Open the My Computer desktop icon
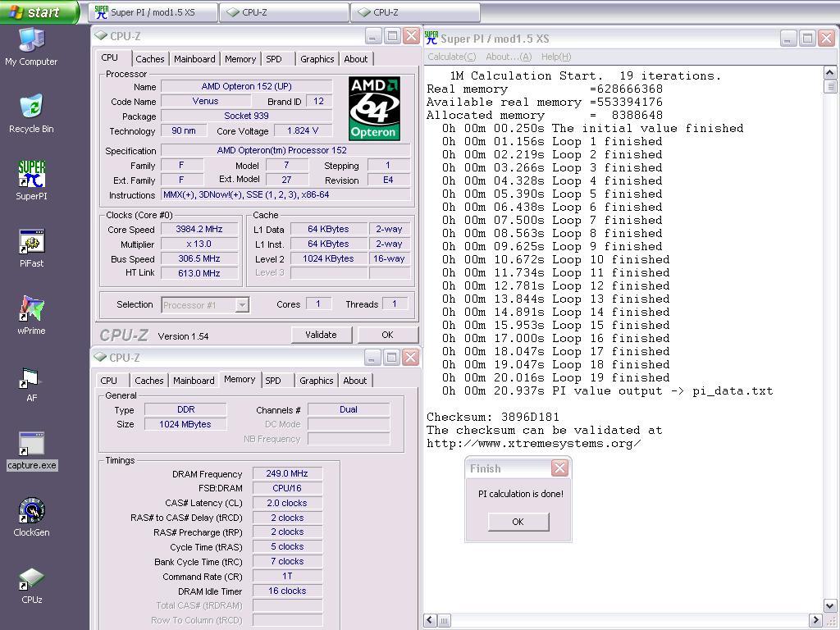This screenshot has width=840, height=630. [31, 47]
